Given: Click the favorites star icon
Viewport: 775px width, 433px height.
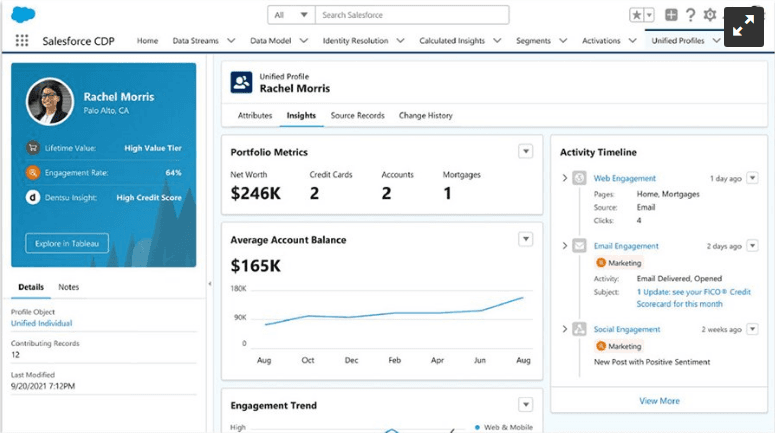Looking at the screenshot, I should point(636,15).
